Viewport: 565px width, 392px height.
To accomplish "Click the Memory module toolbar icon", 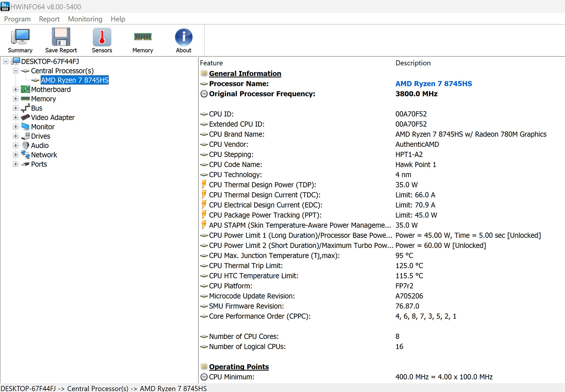I will click(x=143, y=36).
